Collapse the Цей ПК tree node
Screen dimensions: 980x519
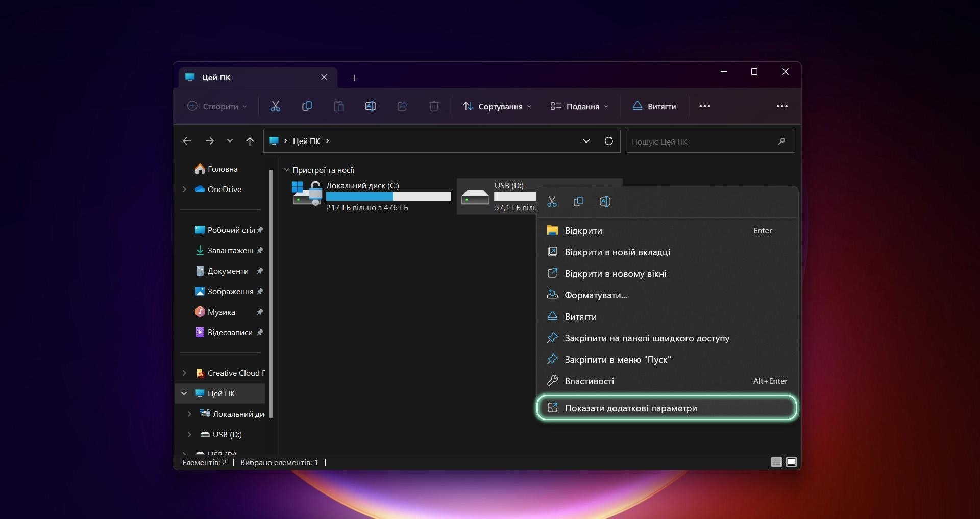pos(184,393)
